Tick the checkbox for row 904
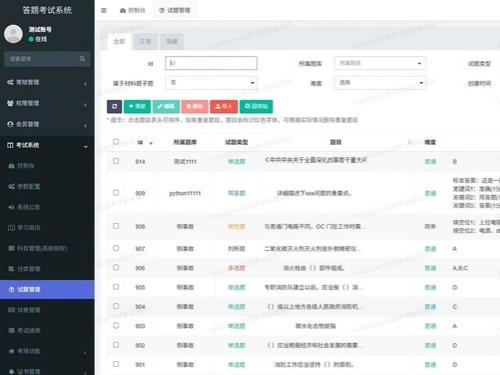The height and width of the screenshot is (375, 500). 116,306
